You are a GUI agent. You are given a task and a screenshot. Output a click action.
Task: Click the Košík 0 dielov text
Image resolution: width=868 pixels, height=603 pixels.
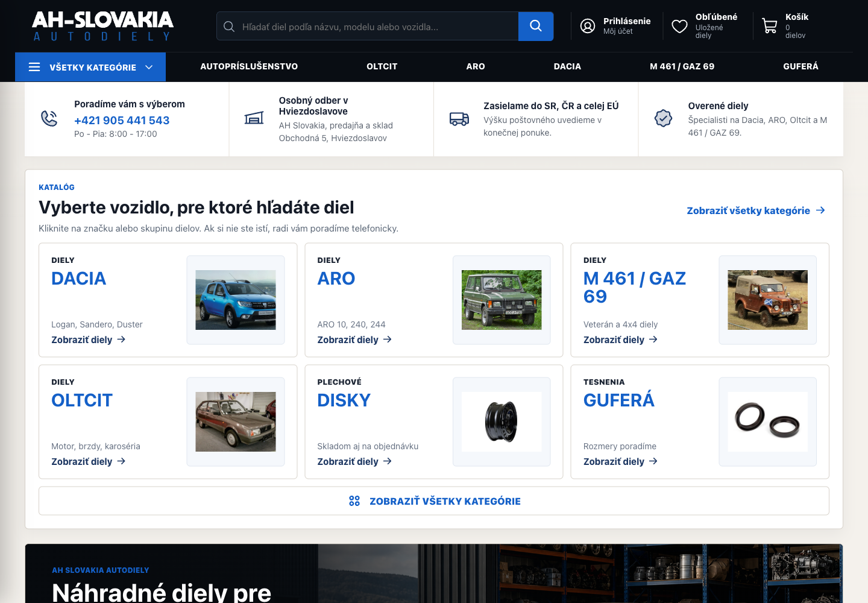click(797, 26)
